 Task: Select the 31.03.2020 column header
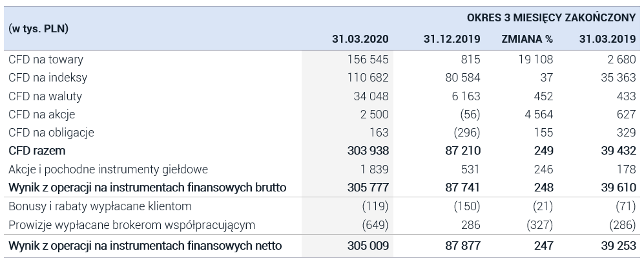pos(360,39)
